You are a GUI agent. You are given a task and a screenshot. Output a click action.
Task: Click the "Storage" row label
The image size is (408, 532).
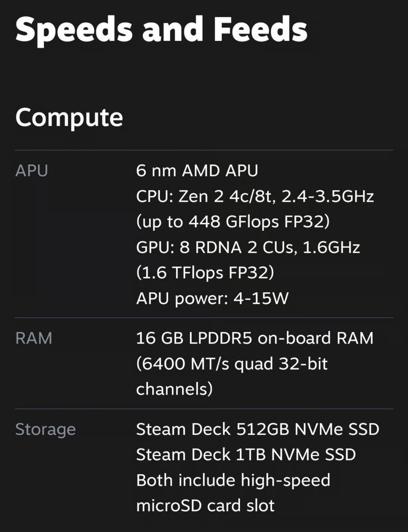point(46,429)
